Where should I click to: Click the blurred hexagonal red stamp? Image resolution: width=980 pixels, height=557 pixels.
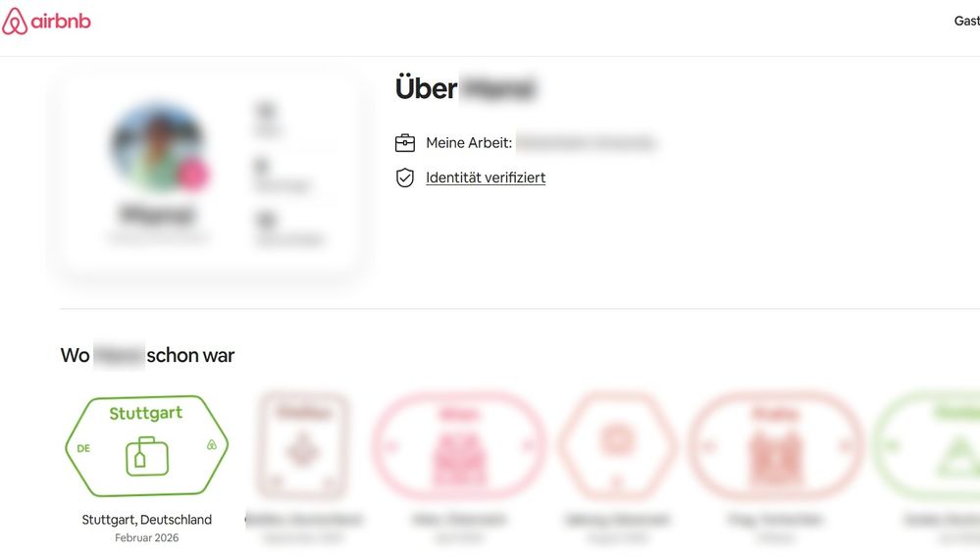(x=616, y=446)
